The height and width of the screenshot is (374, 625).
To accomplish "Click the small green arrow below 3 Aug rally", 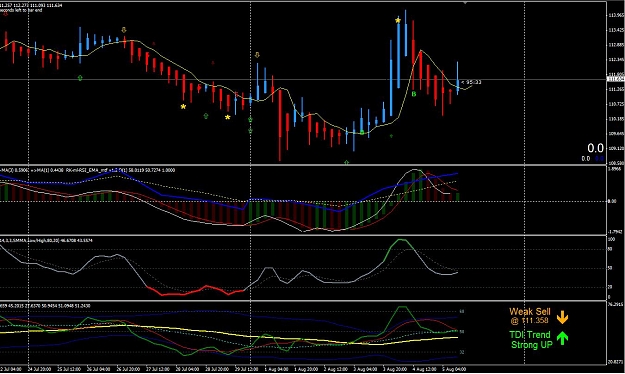I will [x=391, y=136].
